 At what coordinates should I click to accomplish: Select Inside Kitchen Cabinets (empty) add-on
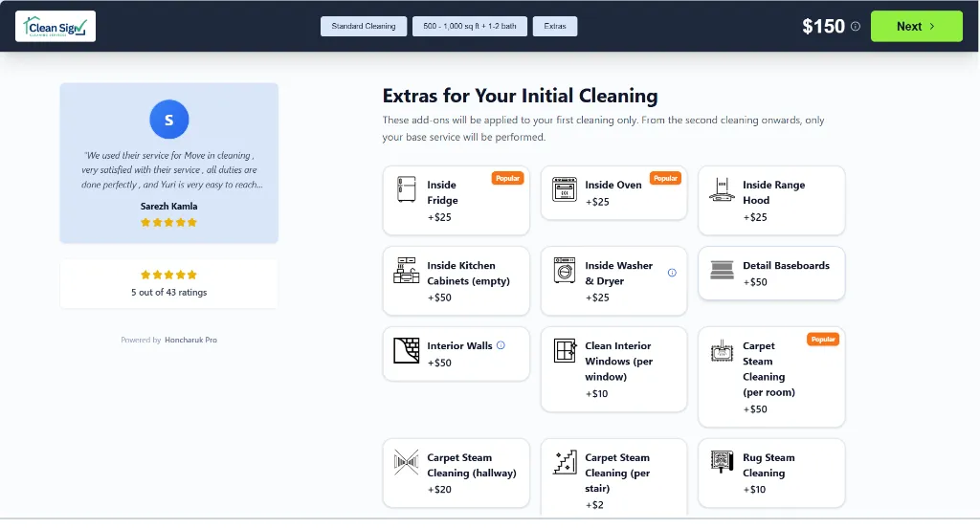(456, 281)
